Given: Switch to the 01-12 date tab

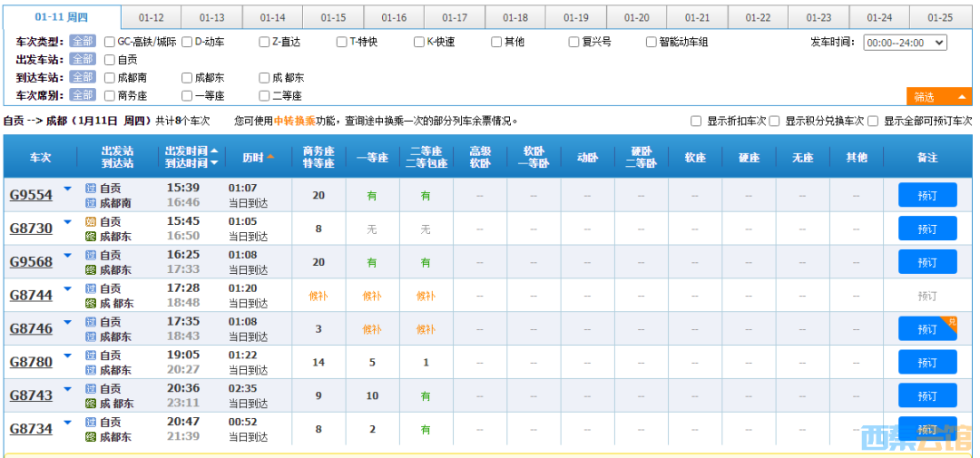Looking at the screenshot, I should coord(152,18).
